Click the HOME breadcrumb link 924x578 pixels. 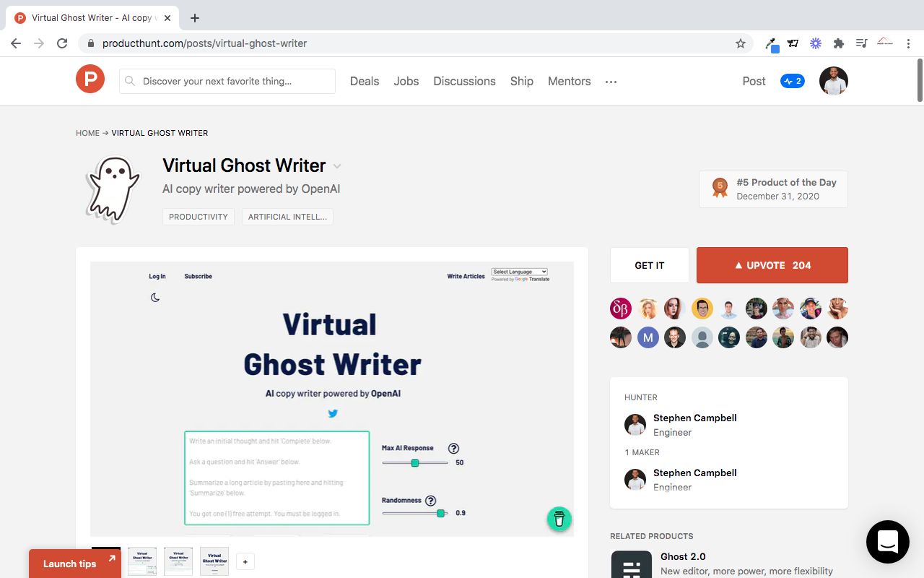pos(87,133)
